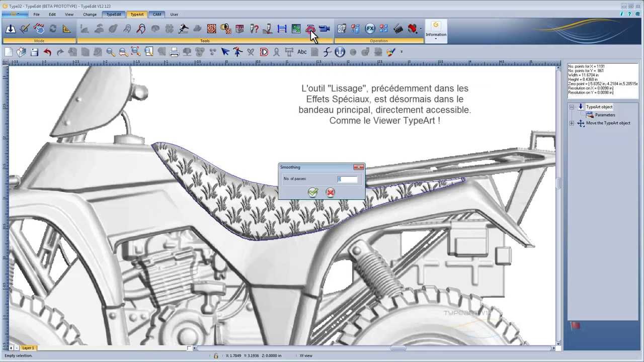Select Move the TypeArt object tree item
Image resolution: width=644 pixels, height=362 pixels.
pyautogui.click(x=608, y=123)
